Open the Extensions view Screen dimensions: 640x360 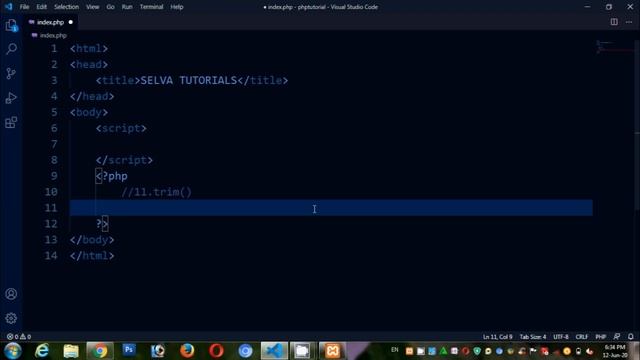point(11,122)
